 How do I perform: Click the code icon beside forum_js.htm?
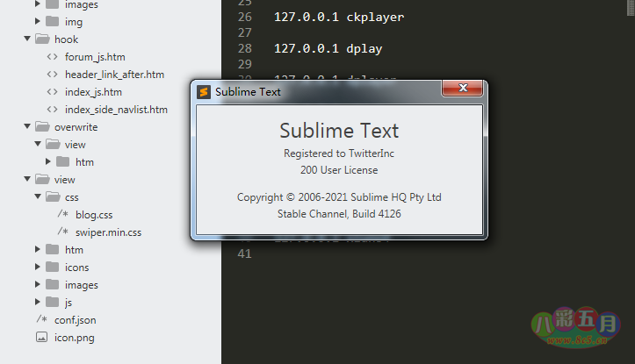point(52,57)
